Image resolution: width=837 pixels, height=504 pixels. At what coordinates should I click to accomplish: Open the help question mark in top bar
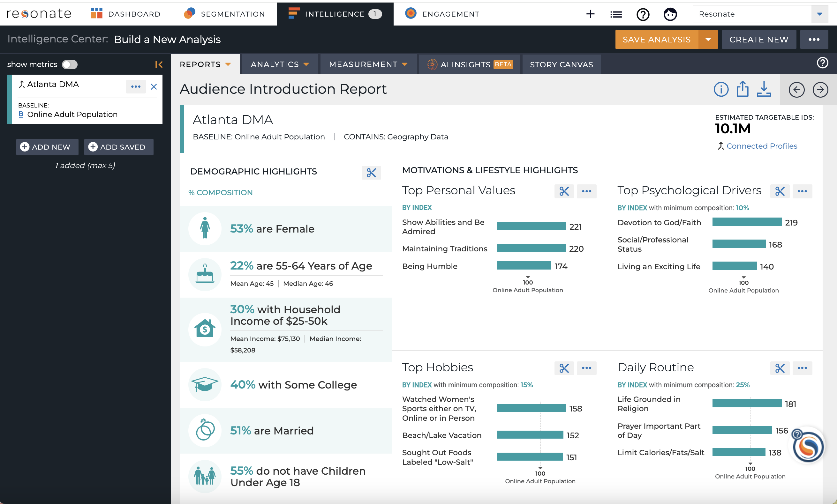tap(643, 14)
